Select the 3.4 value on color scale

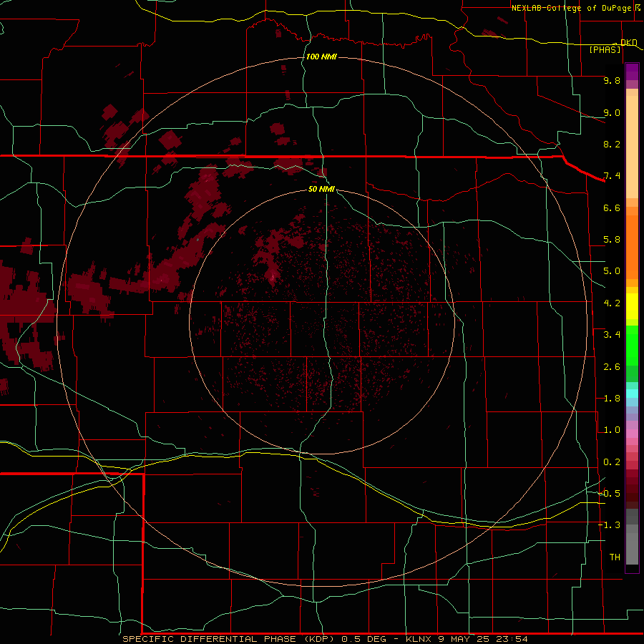coord(612,335)
